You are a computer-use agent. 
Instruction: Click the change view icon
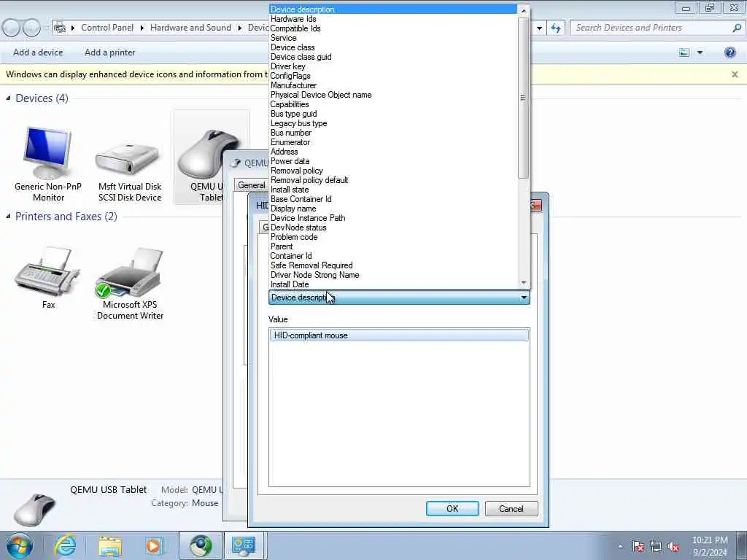pos(684,52)
